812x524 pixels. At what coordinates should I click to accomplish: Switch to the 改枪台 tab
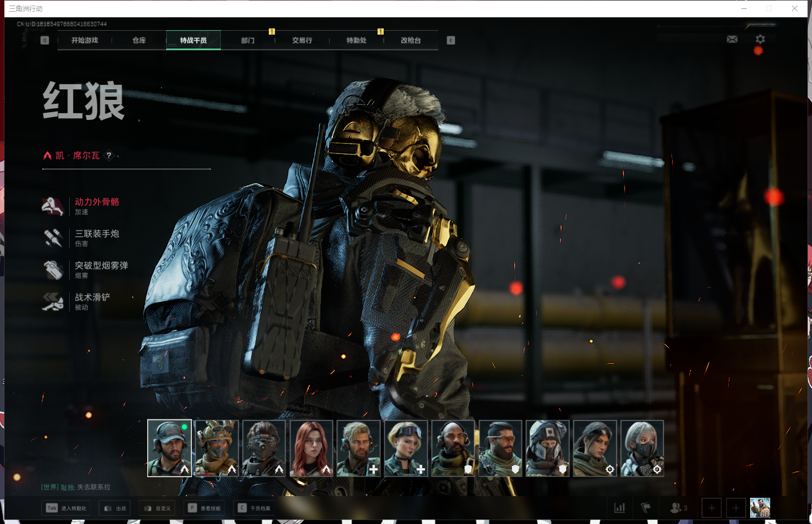point(410,40)
